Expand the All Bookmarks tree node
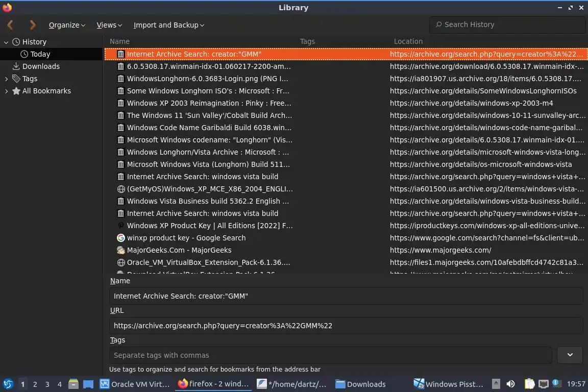 6,91
